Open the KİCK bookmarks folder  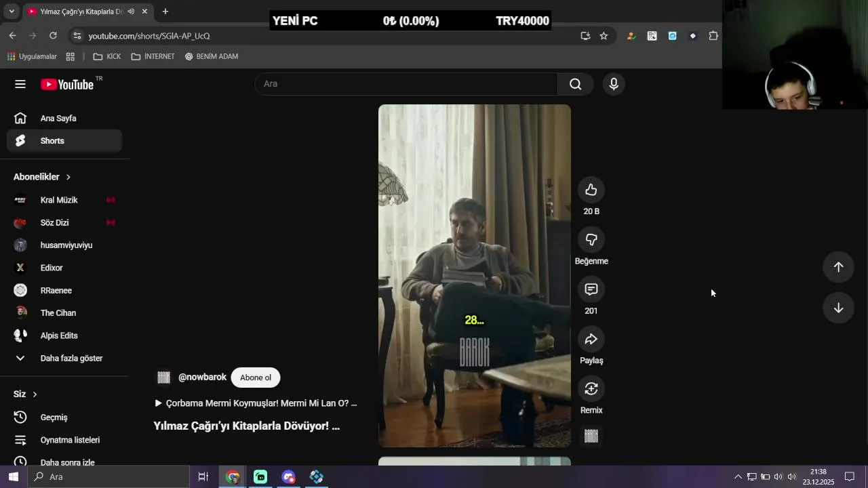(x=107, y=56)
